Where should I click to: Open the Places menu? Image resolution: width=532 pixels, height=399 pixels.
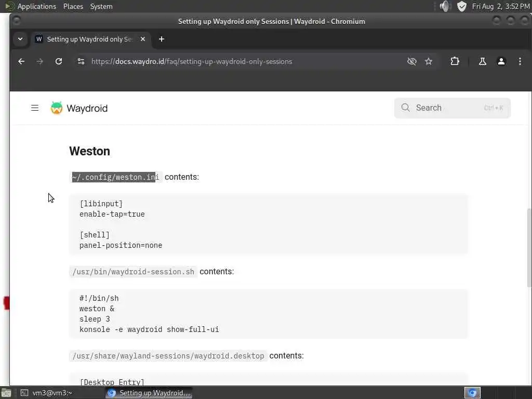[73, 6]
